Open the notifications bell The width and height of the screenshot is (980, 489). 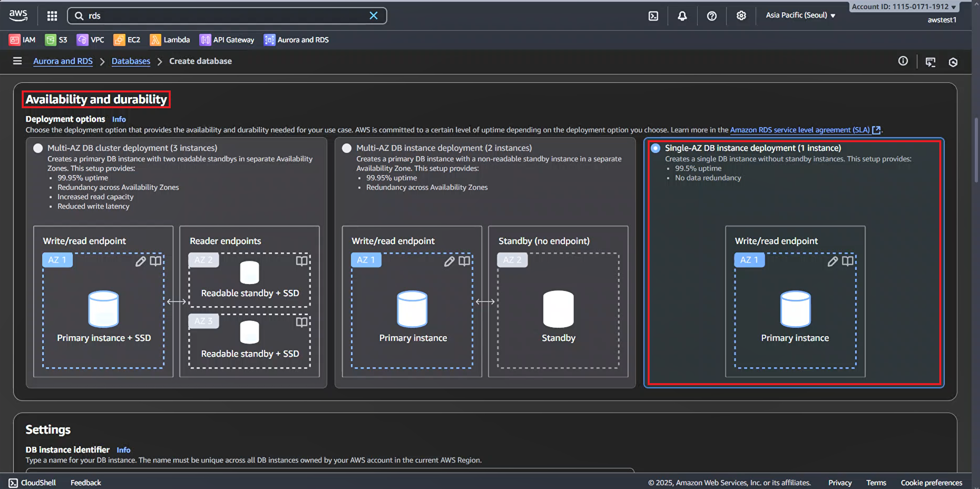(x=682, y=16)
